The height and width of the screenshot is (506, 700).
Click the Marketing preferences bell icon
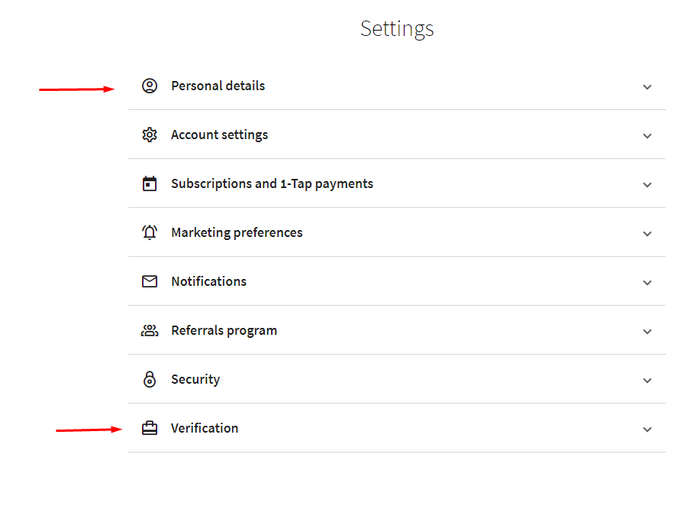coord(150,233)
